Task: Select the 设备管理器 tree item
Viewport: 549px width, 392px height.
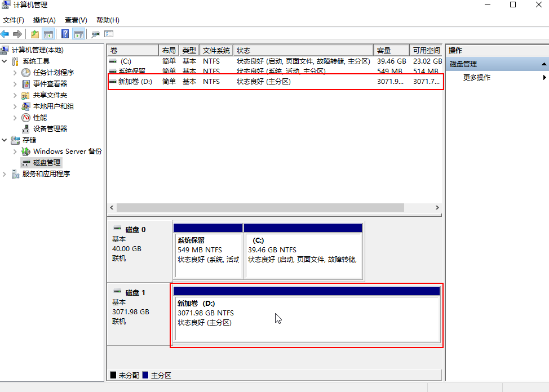Action: pyautogui.click(x=50, y=129)
